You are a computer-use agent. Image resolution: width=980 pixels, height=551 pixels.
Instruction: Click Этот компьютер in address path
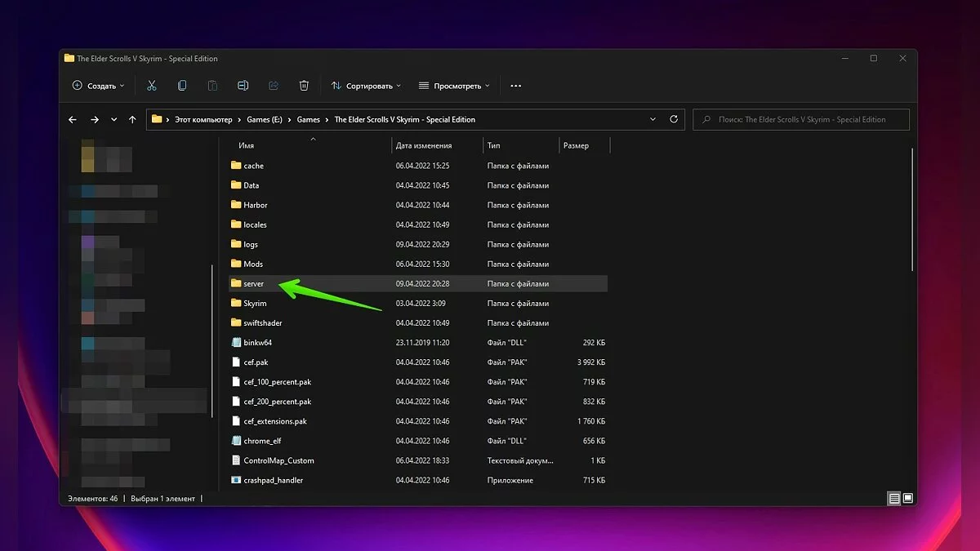pos(203,119)
